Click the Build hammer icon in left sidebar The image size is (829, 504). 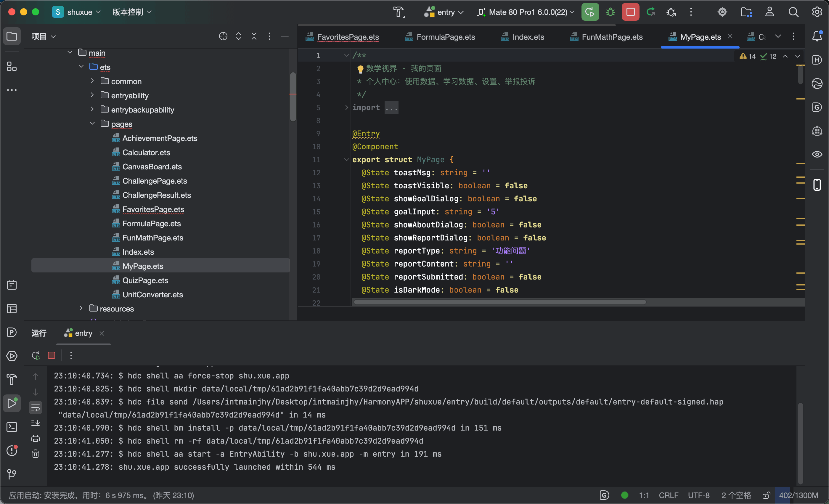[12, 380]
